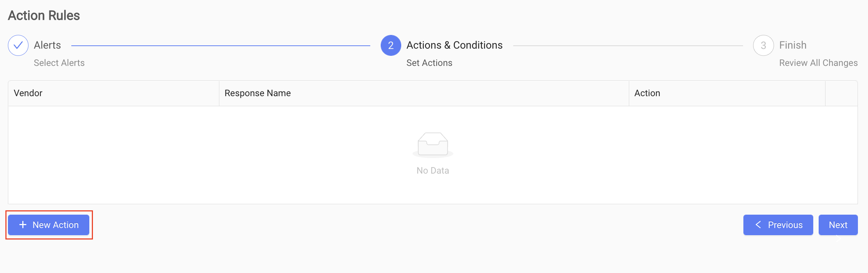Viewport: 868px width, 273px height.
Task: Click the step 2 circle icon
Action: (391, 45)
